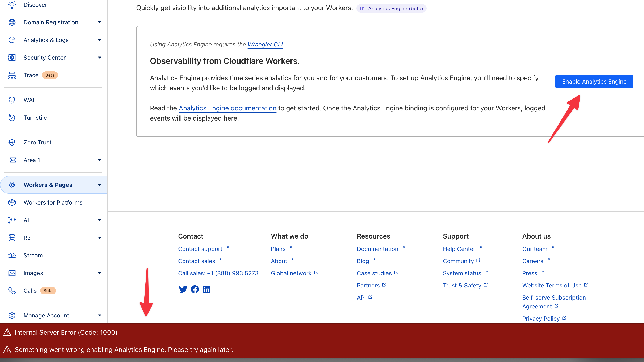Click the WAF shield icon

coord(12,100)
